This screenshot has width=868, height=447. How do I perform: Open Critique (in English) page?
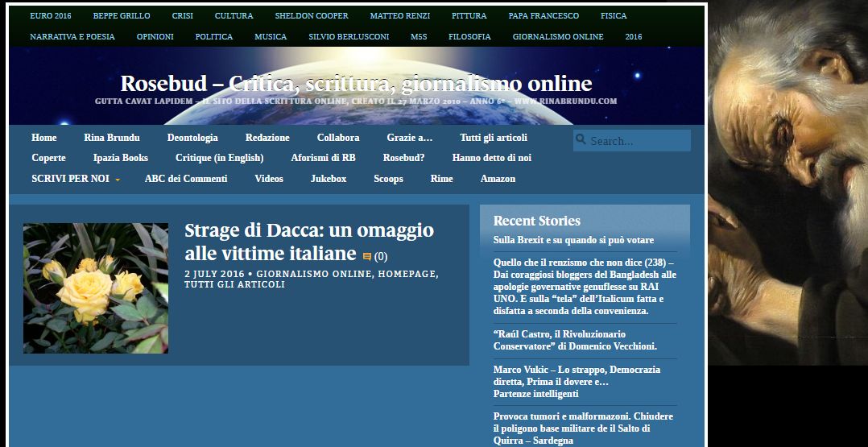click(x=219, y=158)
